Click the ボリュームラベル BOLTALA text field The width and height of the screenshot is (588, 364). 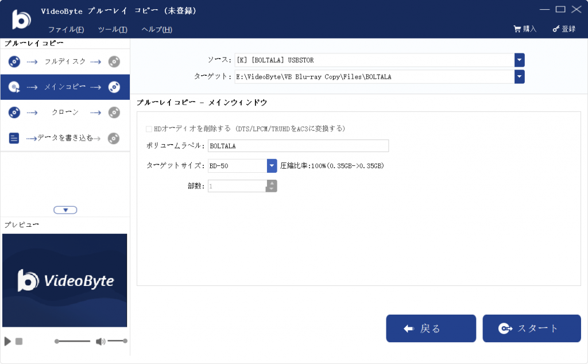[298, 146]
